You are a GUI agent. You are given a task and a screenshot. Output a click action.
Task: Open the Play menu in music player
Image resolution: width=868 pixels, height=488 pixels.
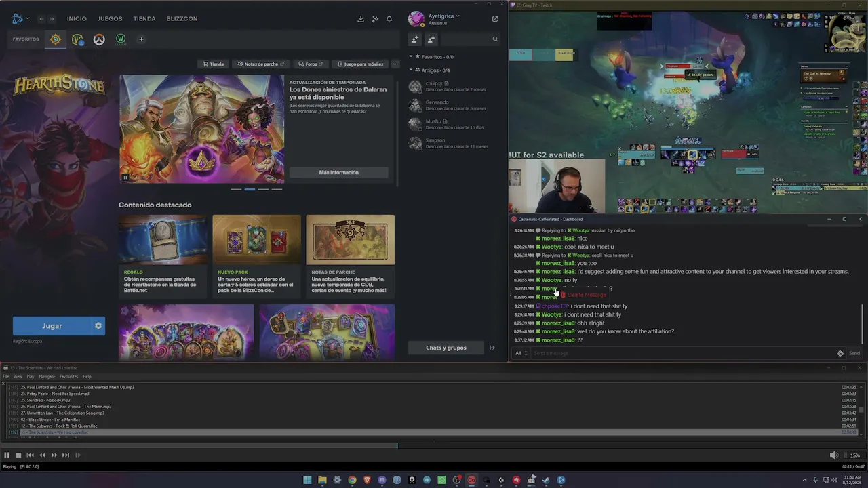coord(31,376)
